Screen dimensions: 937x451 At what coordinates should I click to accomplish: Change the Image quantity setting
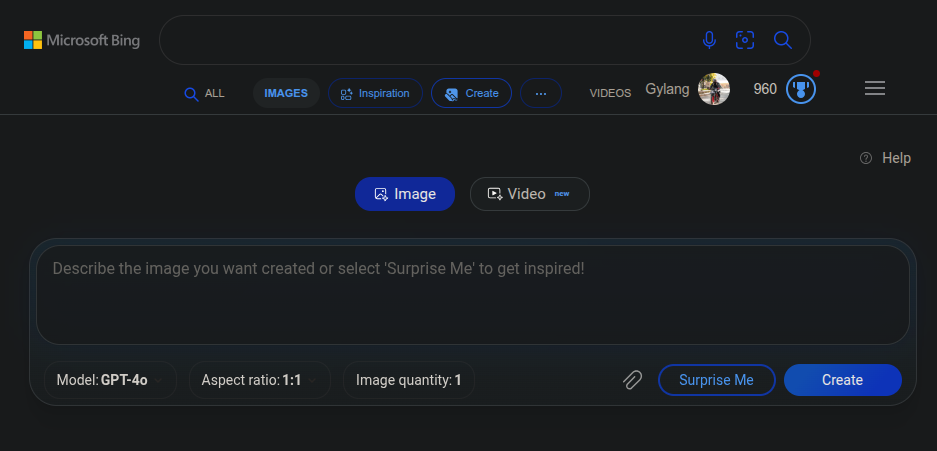coord(408,380)
